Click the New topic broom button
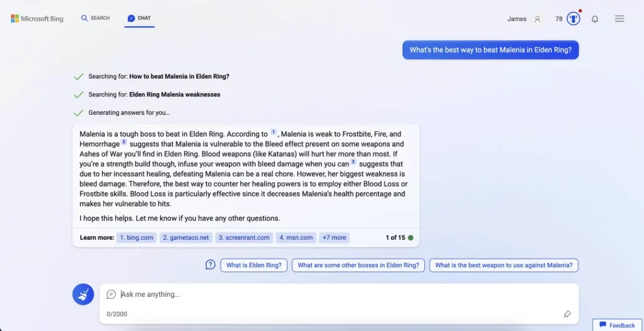The height and width of the screenshot is (331, 644). click(x=84, y=295)
